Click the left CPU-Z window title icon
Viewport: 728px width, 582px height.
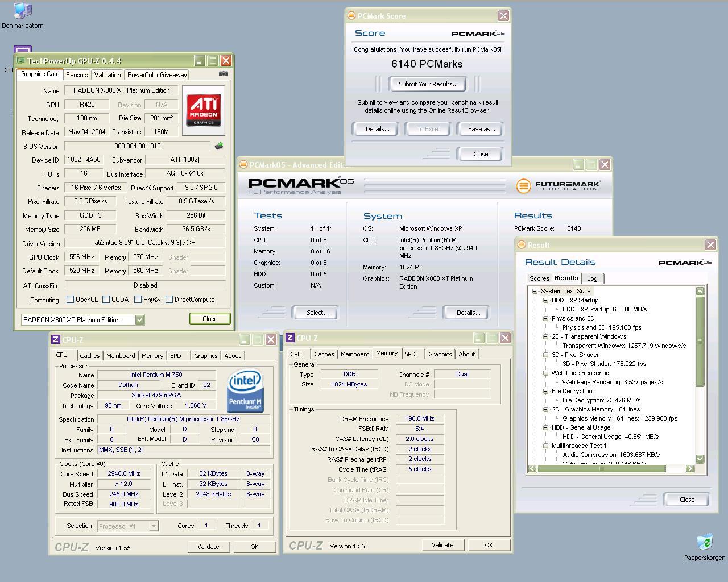(56, 339)
